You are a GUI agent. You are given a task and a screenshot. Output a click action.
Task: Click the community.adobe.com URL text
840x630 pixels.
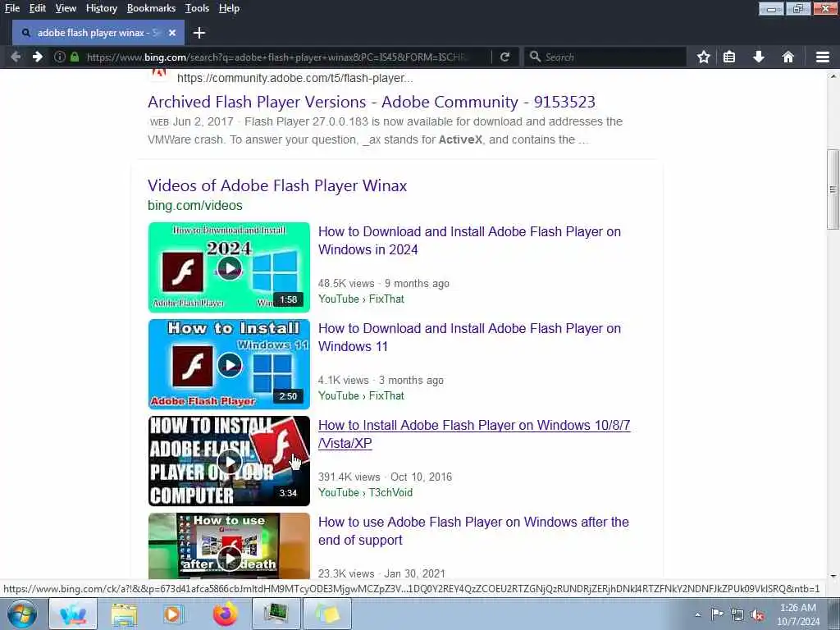(x=294, y=78)
